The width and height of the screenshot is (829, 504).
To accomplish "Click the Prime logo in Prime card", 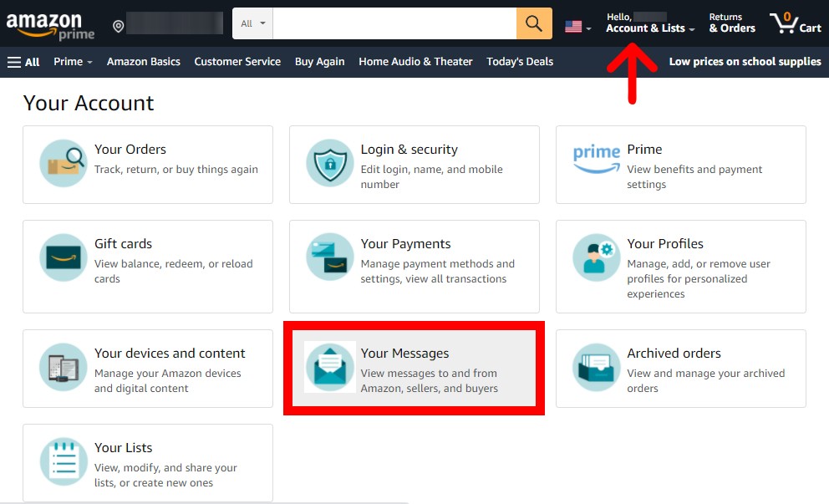I will click(597, 159).
